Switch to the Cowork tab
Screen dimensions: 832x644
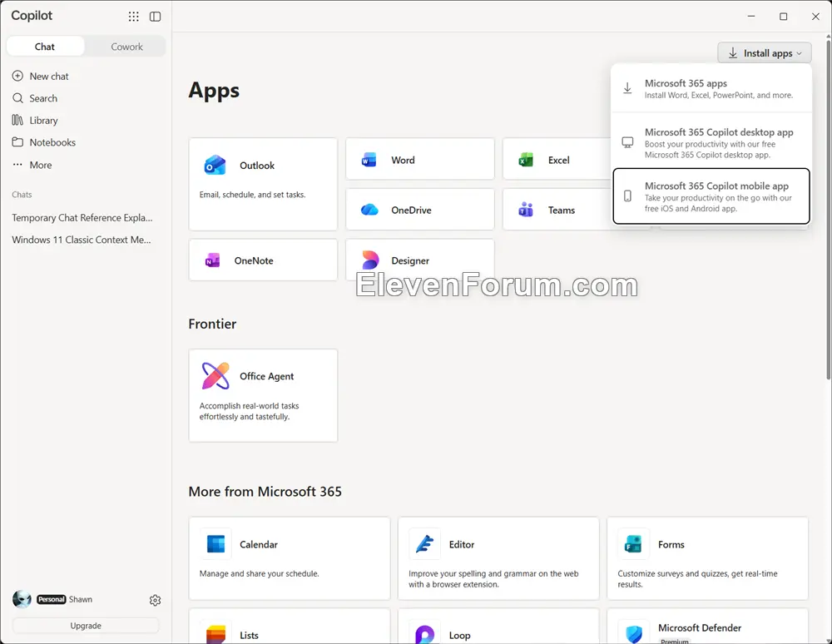(x=126, y=47)
